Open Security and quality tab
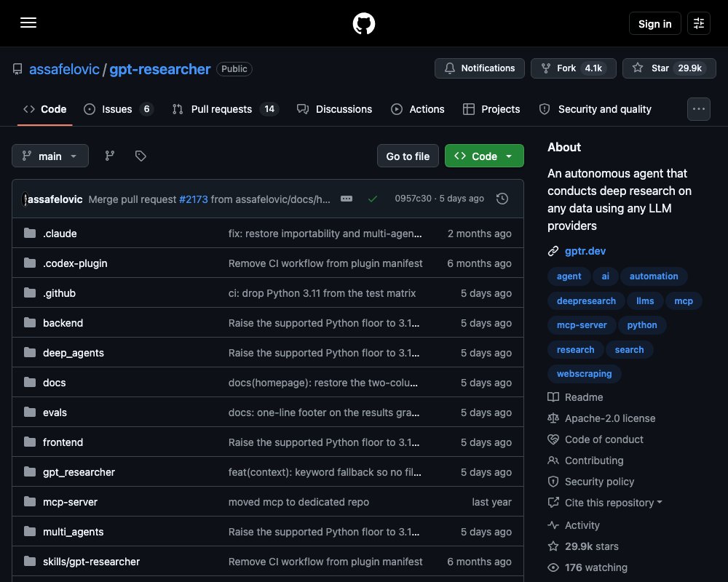Image resolution: width=728 pixels, height=582 pixels. click(x=596, y=109)
